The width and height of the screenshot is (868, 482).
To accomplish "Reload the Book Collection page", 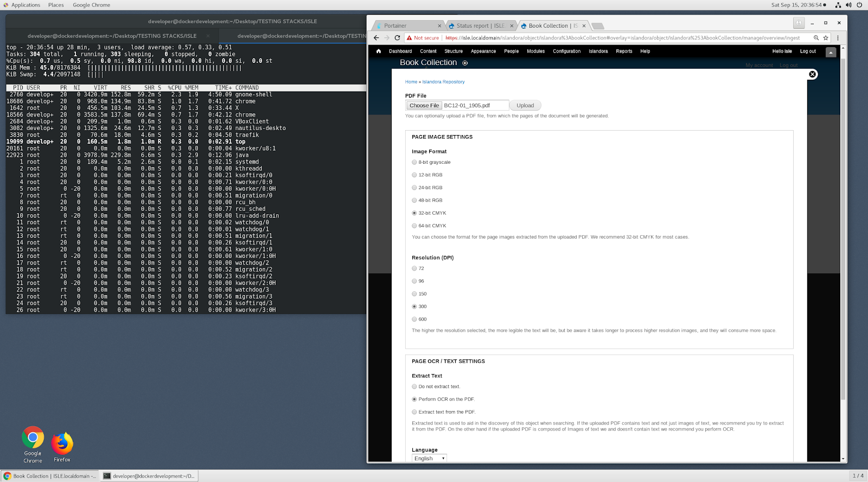I will [397, 38].
